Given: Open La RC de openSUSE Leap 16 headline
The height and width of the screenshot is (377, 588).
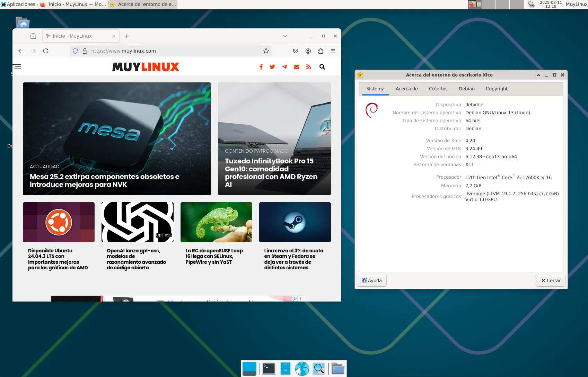Looking at the screenshot, I should pos(214,256).
